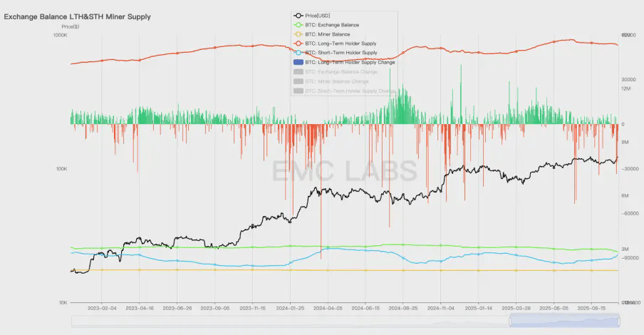Screen dimensions: 644x335
Task: Click the left handle of the zoom range slider
Action: tap(510, 321)
